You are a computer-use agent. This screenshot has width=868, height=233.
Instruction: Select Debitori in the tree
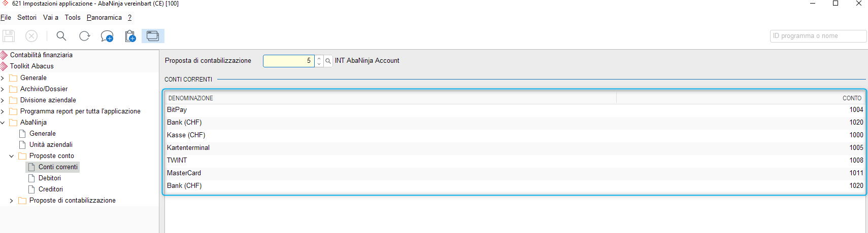point(50,178)
